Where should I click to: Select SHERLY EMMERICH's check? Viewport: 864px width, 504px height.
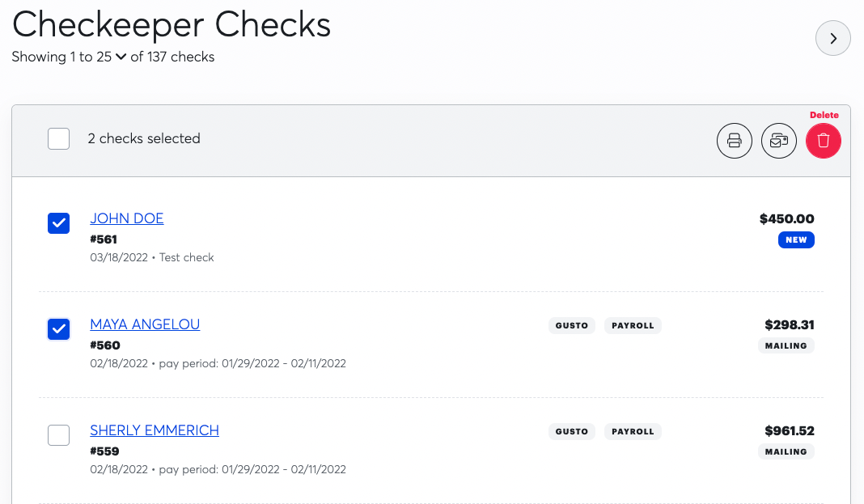click(x=58, y=434)
